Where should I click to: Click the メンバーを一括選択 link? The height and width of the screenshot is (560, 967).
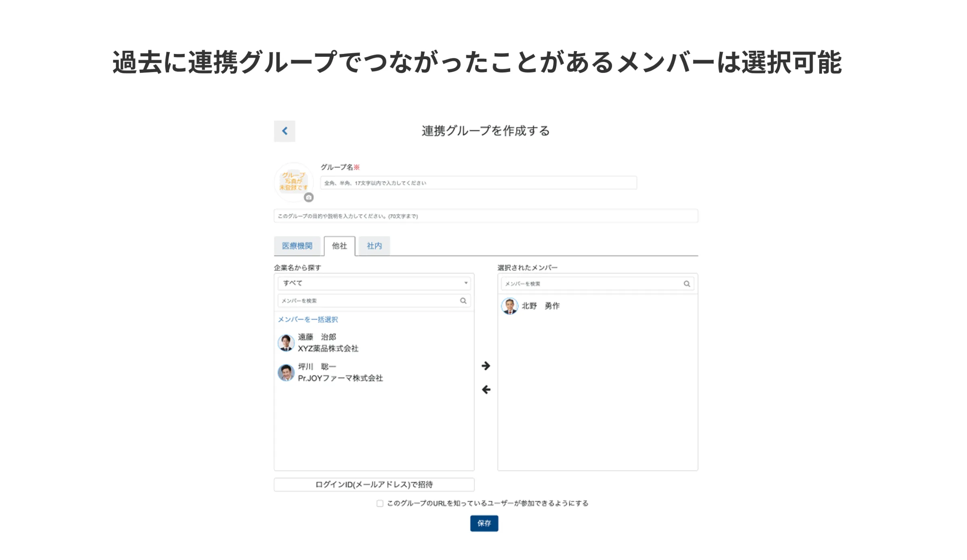(x=308, y=319)
